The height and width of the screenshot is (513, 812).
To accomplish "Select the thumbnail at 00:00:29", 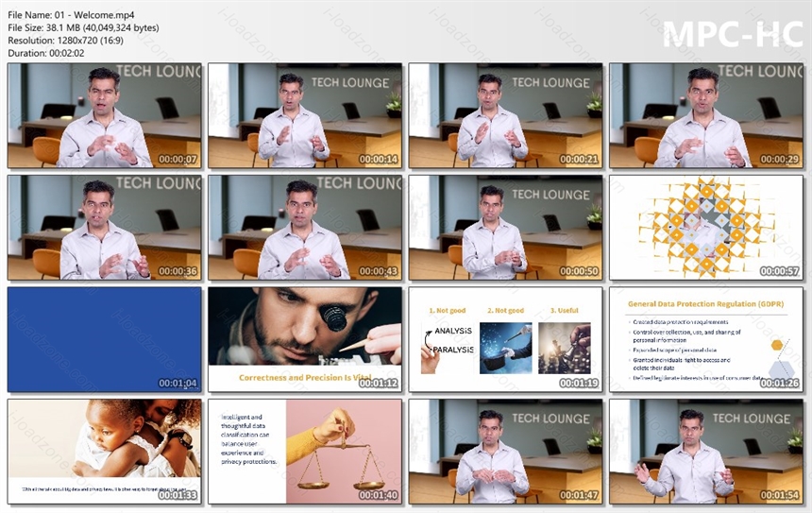I will (706, 115).
